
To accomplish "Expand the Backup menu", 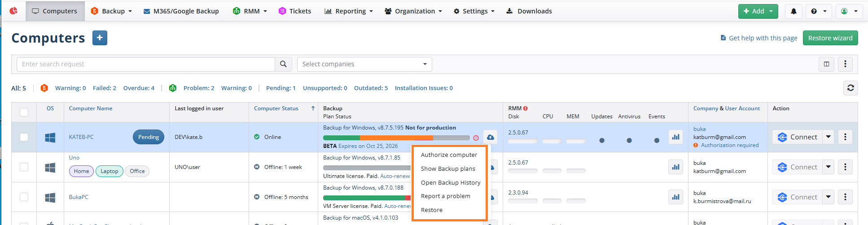I will coord(111,11).
